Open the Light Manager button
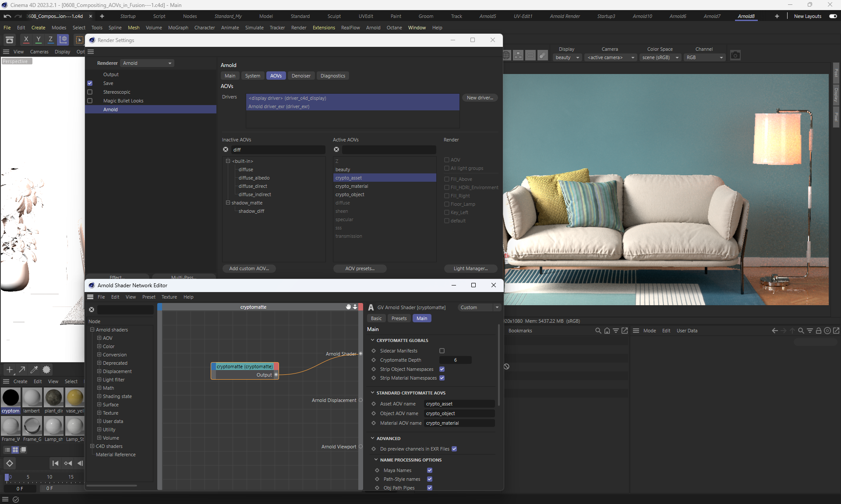 click(470, 268)
